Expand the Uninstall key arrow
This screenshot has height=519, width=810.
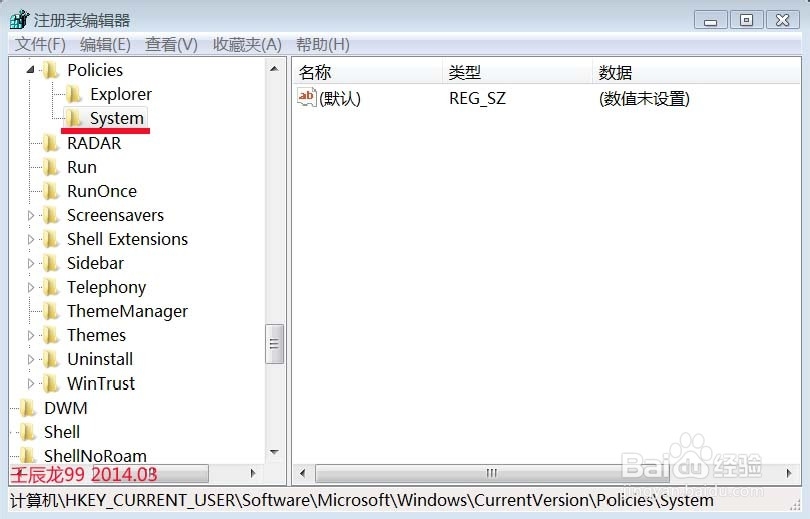30,359
